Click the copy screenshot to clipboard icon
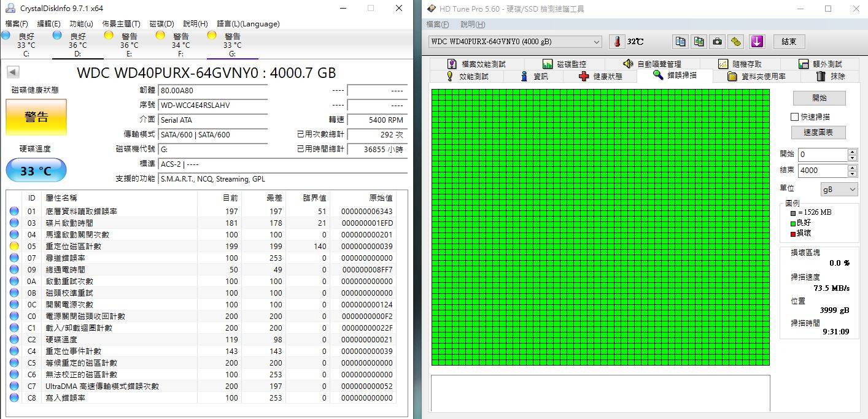The width and height of the screenshot is (868, 419). [699, 42]
